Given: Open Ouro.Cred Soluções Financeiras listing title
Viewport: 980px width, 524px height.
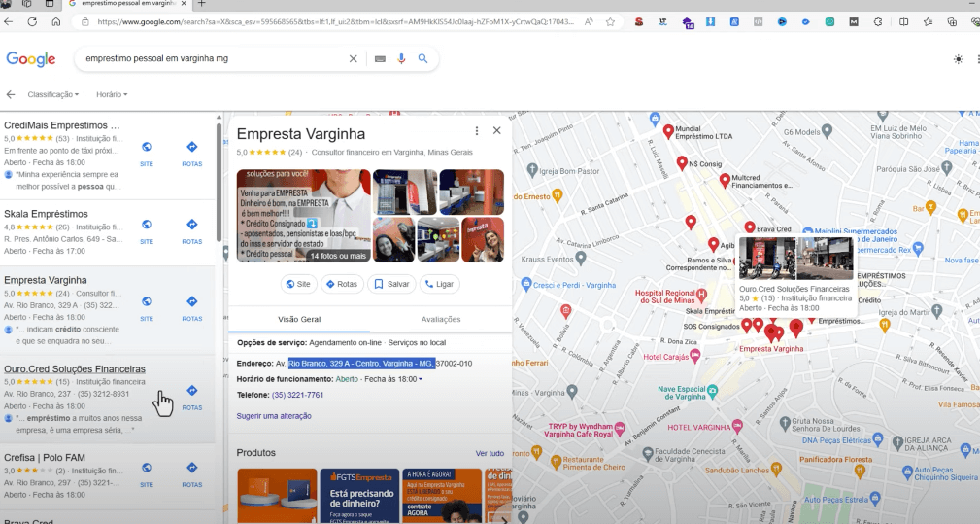Looking at the screenshot, I should 75,368.
